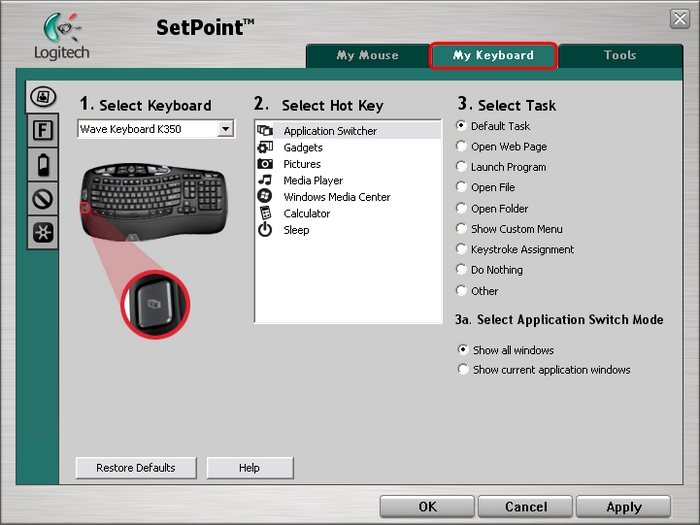Expand the Wave Keyboard K350 dropdown

(x=225, y=129)
